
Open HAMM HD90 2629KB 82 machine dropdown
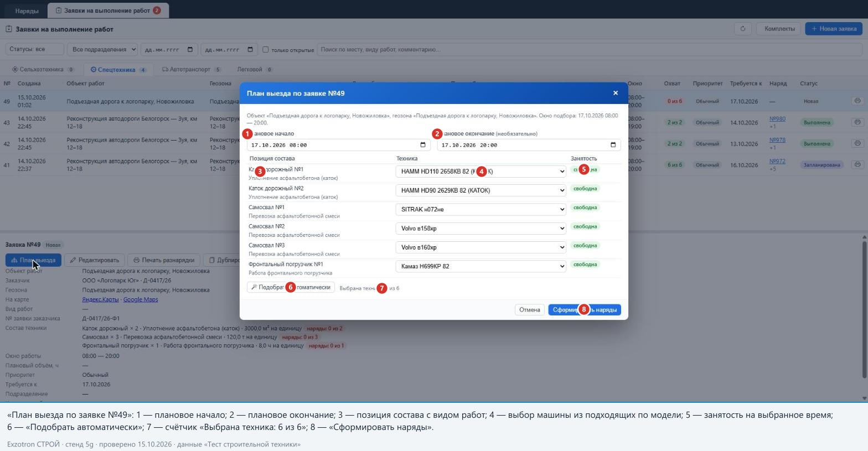click(480, 190)
